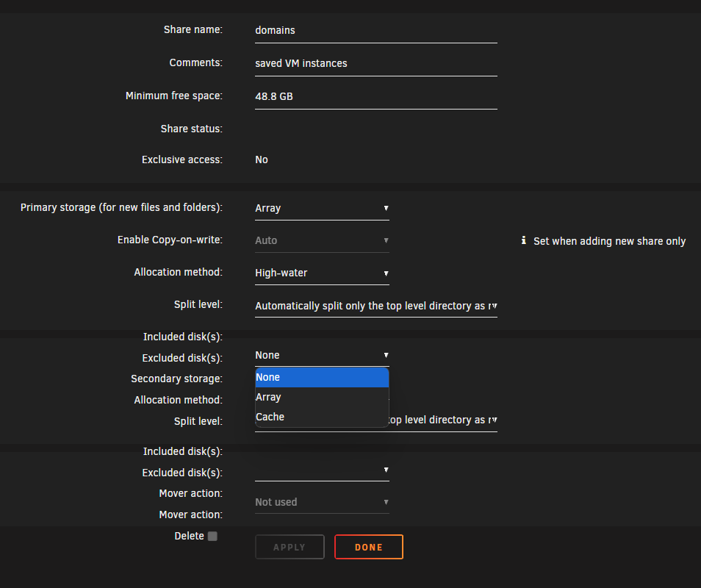Click the info icon beside Copy-on-write note

(523, 240)
